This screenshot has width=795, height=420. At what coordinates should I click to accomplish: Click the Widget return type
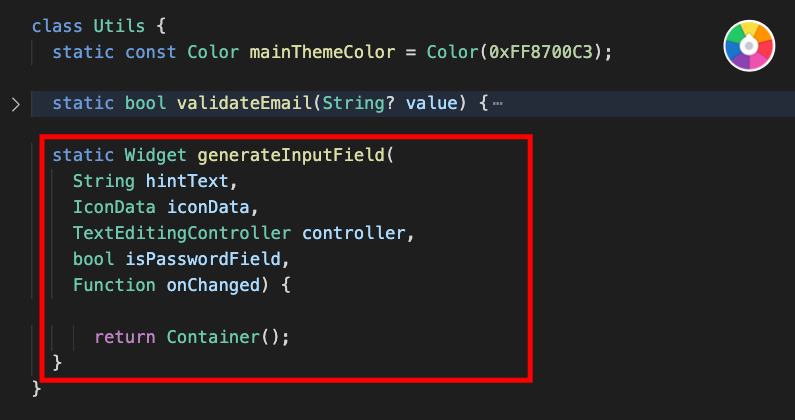coord(156,155)
